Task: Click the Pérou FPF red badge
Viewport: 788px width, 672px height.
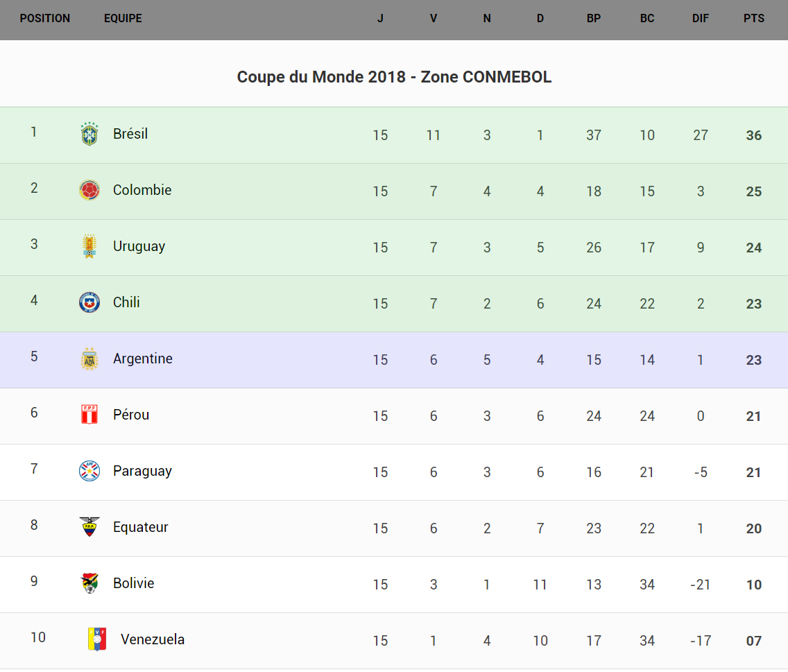Action: point(89,415)
